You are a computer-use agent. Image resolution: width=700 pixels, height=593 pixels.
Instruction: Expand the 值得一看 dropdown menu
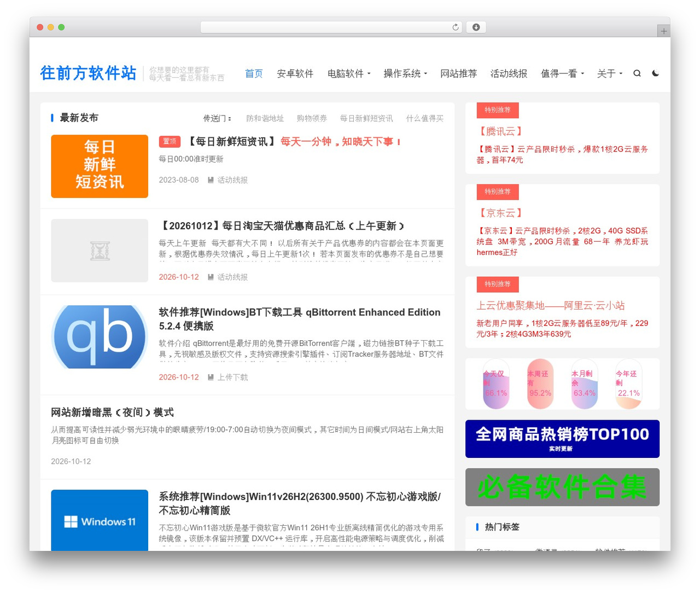tap(563, 73)
